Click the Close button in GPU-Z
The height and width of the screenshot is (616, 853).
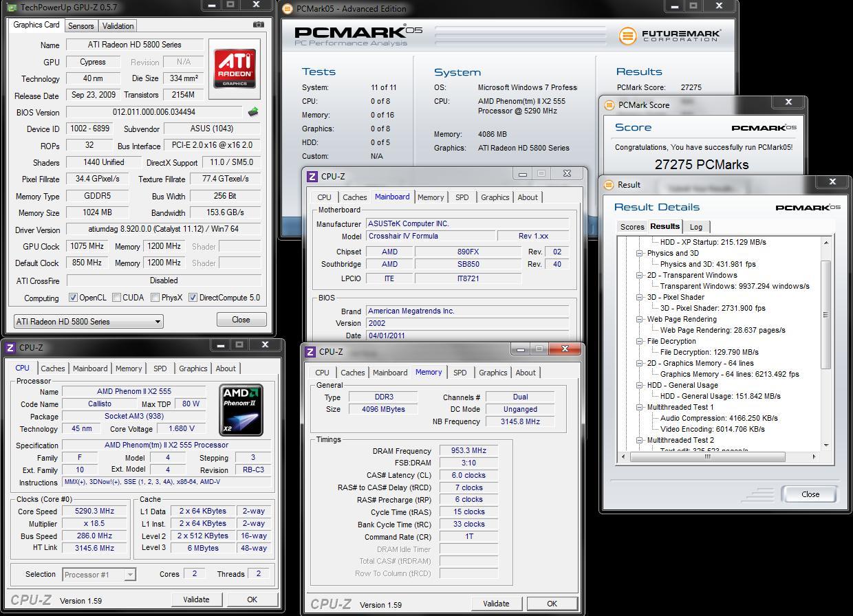pos(241,320)
